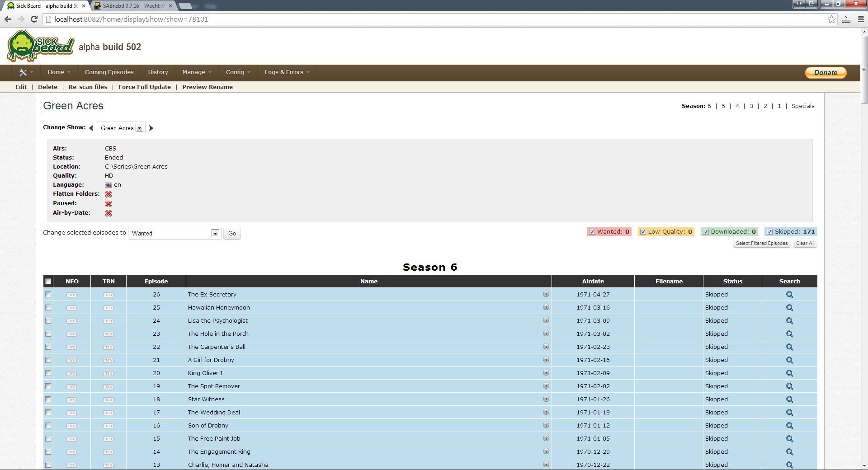This screenshot has height=470, width=868.
Task: Show plot info for Son of Drobny
Action: pos(546,425)
